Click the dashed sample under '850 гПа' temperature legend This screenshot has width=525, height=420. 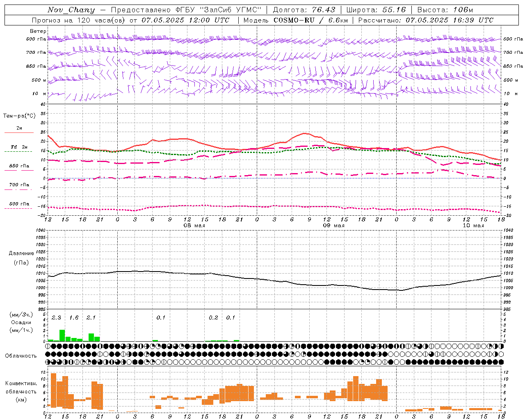(x=19, y=171)
